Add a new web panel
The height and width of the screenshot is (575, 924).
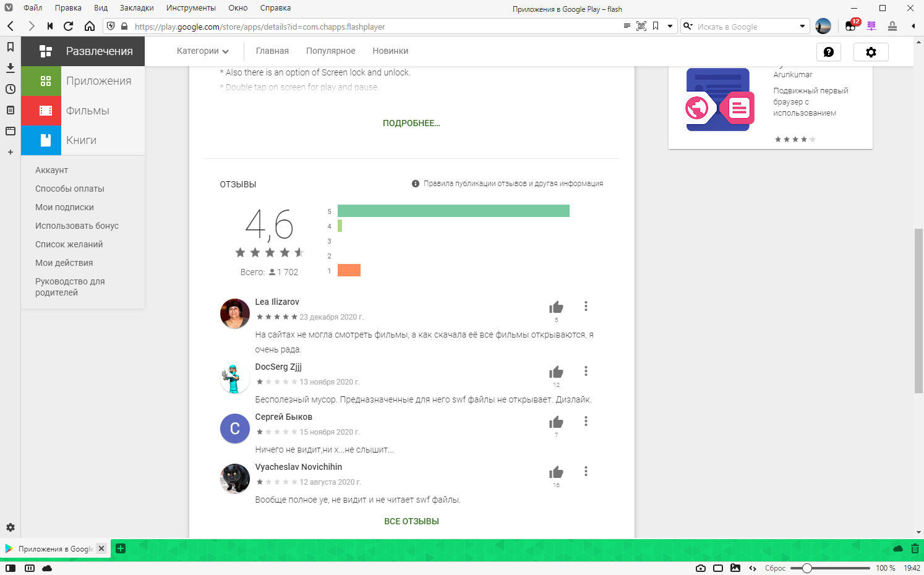pyautogui.click(x=11, y=152)
